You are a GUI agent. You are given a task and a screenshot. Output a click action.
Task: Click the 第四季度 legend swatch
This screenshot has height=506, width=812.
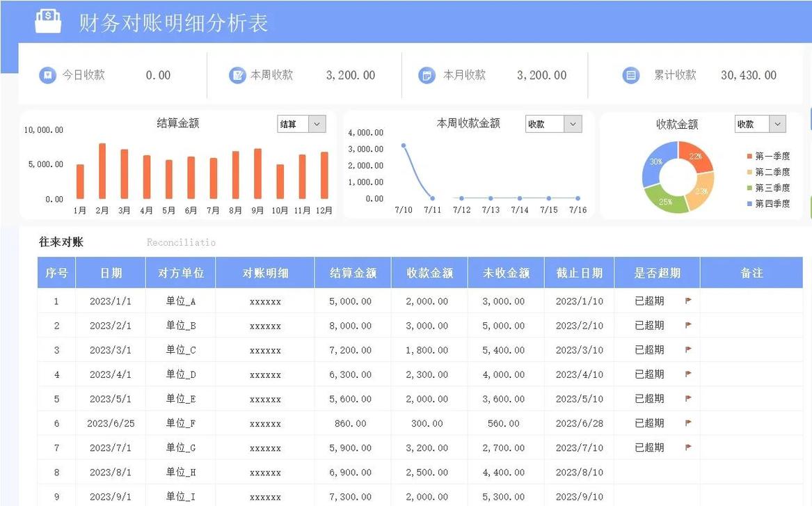point(749,203)
